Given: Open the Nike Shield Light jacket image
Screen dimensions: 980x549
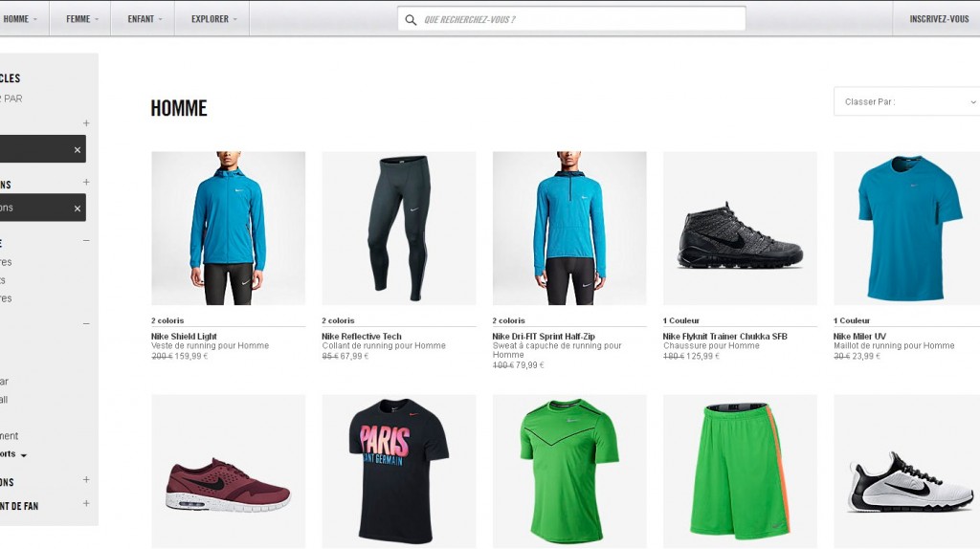Looking at the screenshot, I should click(x=228, y=229).
